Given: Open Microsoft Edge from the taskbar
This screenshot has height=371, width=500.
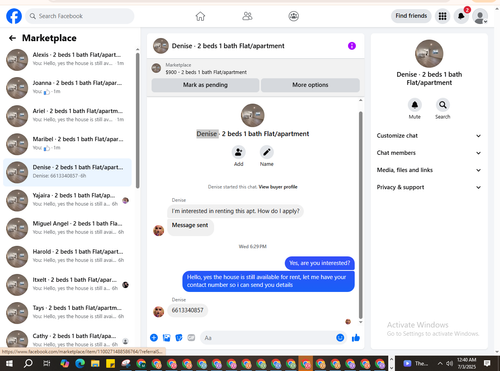Looking at the screenshot, I should point(80,363).
